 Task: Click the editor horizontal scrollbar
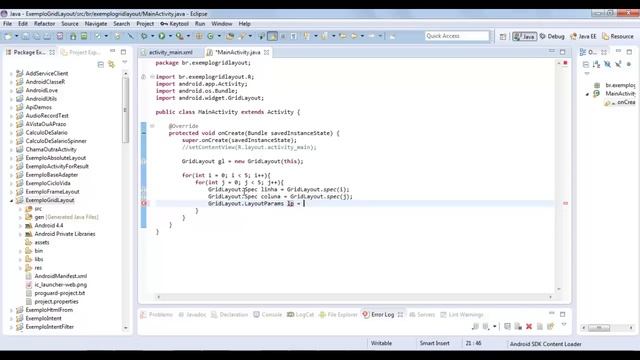point(354,297)
